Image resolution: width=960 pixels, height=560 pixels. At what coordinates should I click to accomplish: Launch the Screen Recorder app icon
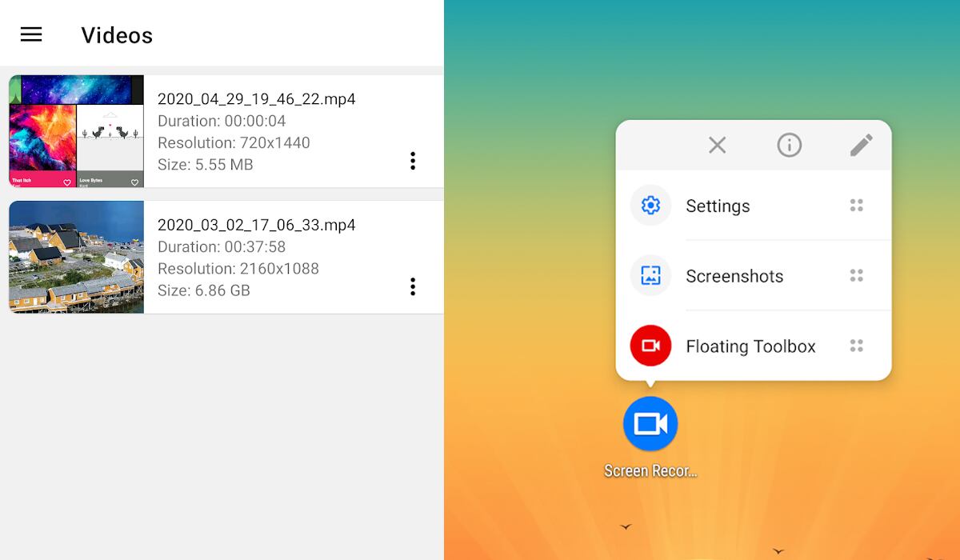pos(650,424)
